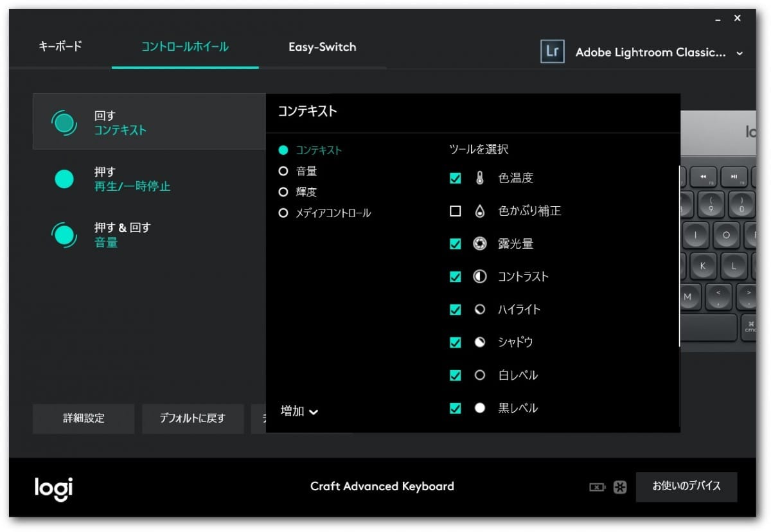Click the お使いのデバイス button
Screen dimensions: 771x532
pyautogui.click(x=686, y=486)
